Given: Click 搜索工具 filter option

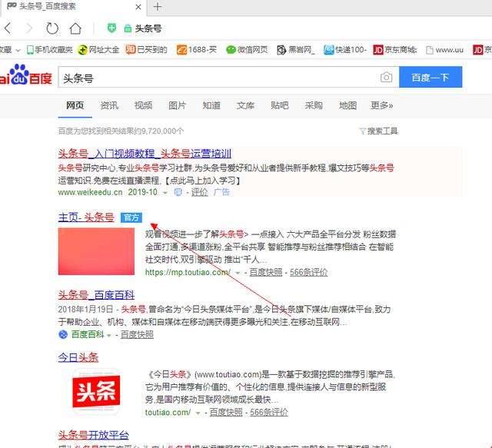Looking at the screenshot, I should tap(378, 131).
